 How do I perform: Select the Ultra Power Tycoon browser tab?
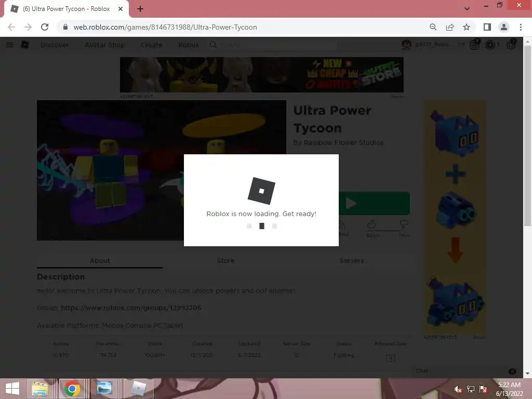coord(66,9)
